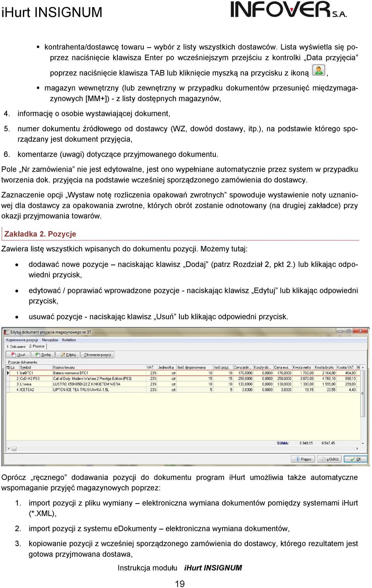Close the Edytuj dokument przyjęcia dialog
This screenshot has width=372, height=588.
click(x=360, y=331)
